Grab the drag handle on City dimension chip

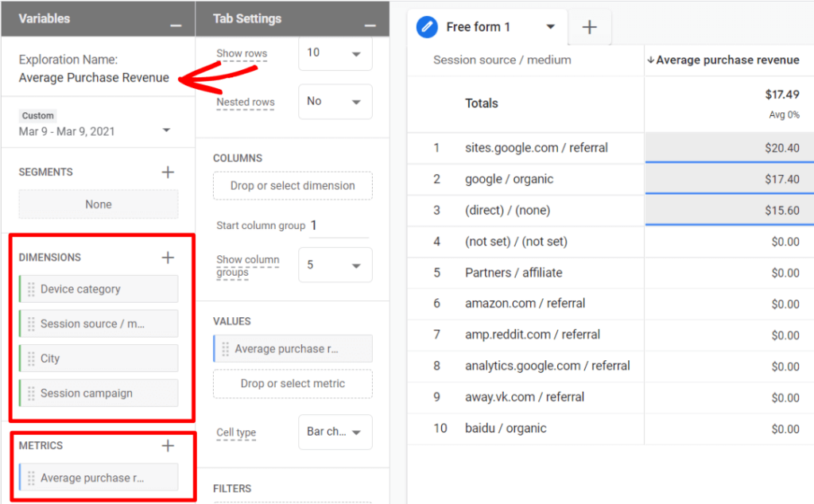point(32,358)
